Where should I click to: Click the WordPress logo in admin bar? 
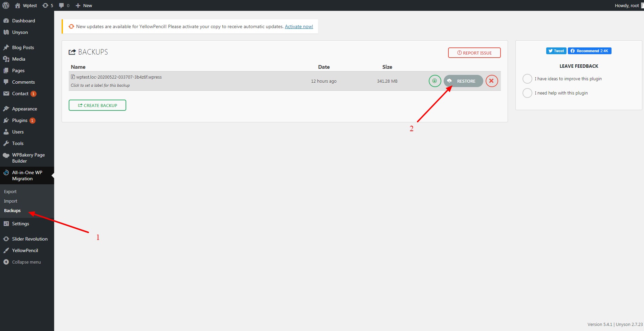pos(6,5)
